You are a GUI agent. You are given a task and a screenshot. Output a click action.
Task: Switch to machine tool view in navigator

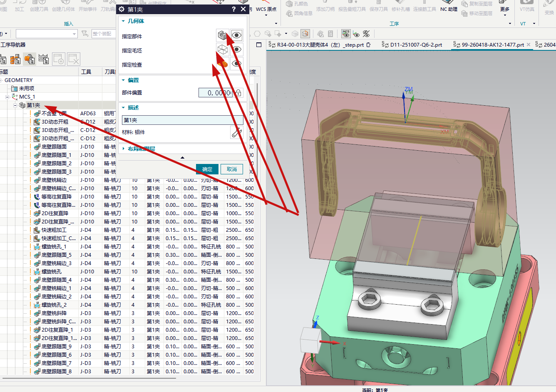16,60
